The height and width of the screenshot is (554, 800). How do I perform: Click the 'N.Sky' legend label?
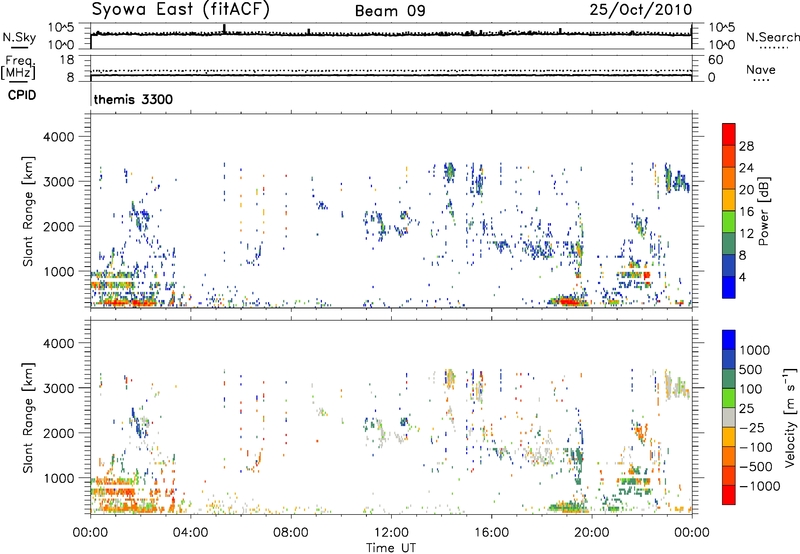(x=19, y=37)
